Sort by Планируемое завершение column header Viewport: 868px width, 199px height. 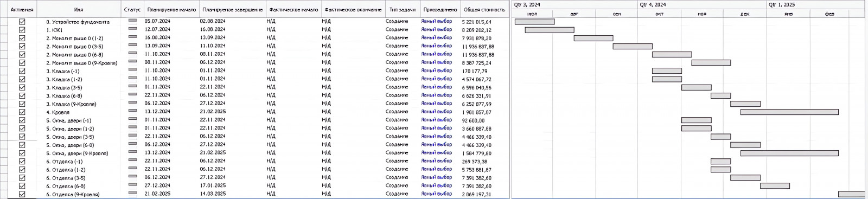pos(232,9)
